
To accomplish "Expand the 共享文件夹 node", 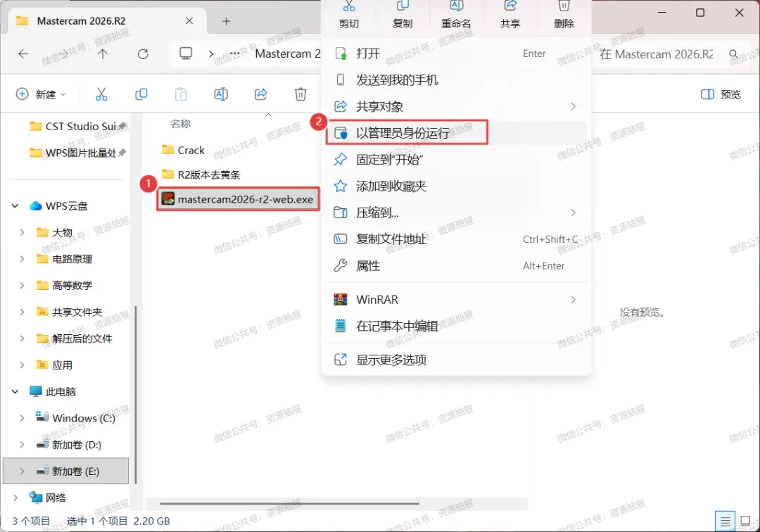I will [x=22, y=312].
